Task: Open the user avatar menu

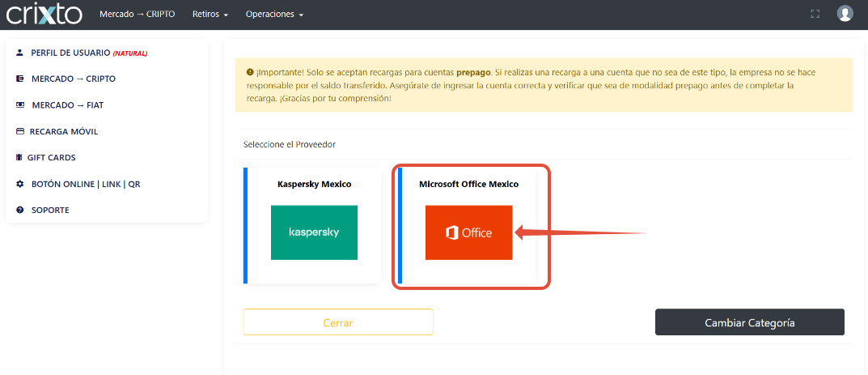Action: tap(845, 13)
